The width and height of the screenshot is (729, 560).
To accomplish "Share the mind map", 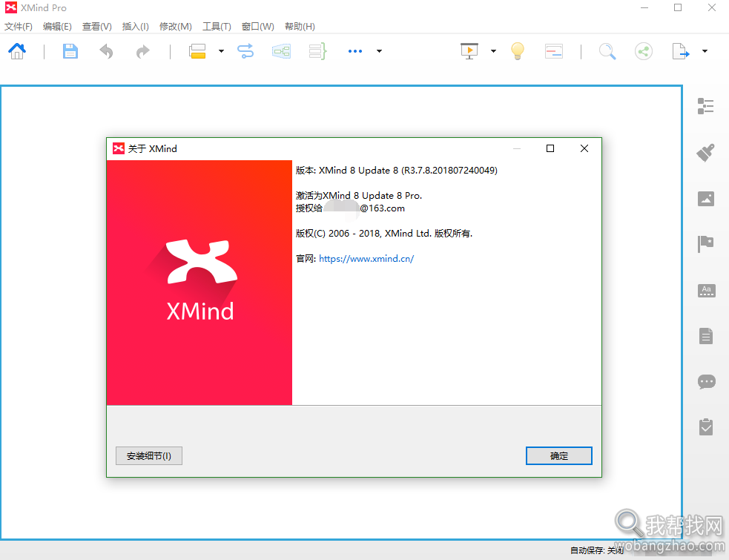I will 644,51.
